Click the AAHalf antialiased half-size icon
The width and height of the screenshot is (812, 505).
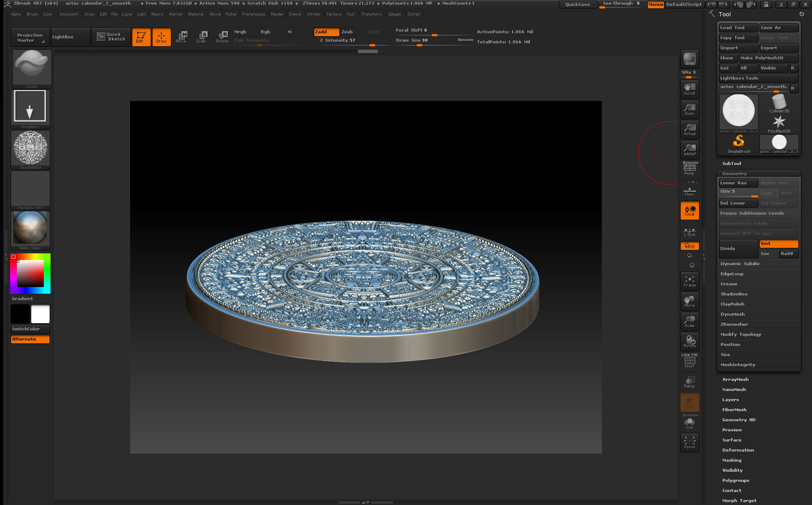[x=689, y=149]
